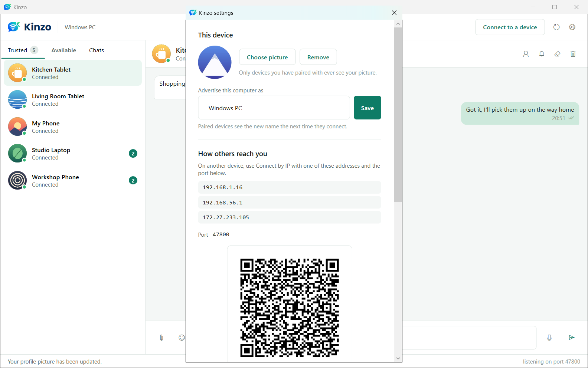The height and width of the screenshot is (368, 588).
Task: Click the Remove picture button
Action: click(318, 57)
